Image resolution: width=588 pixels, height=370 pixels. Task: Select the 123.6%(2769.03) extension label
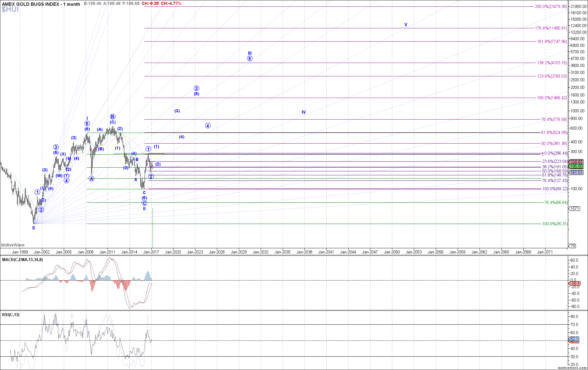[552, 76]
